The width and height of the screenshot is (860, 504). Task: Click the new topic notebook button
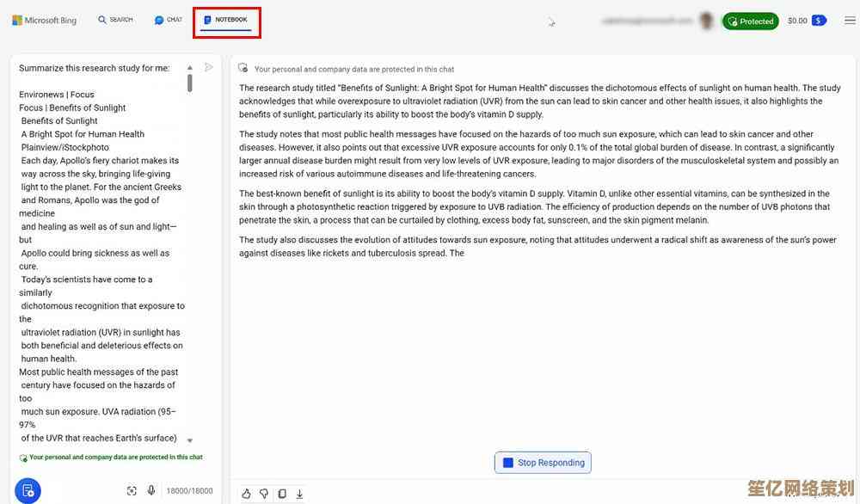tap(28, 490)
